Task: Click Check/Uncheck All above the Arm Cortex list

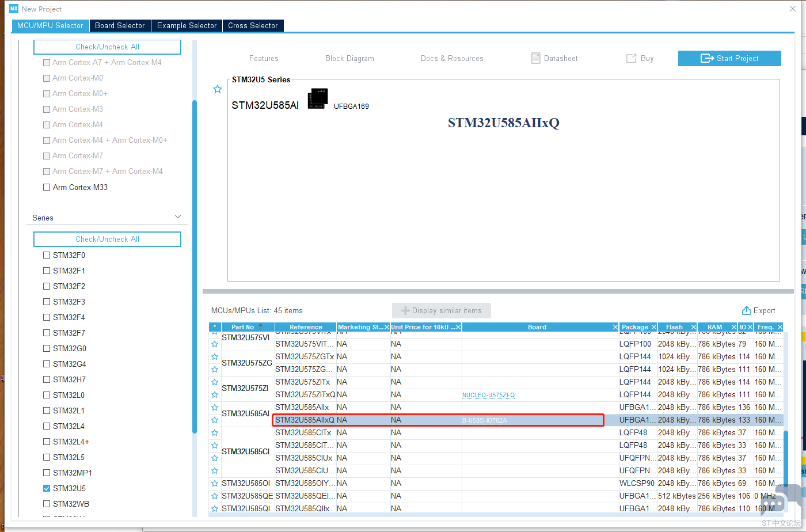Action: click(x=107, y=47)
